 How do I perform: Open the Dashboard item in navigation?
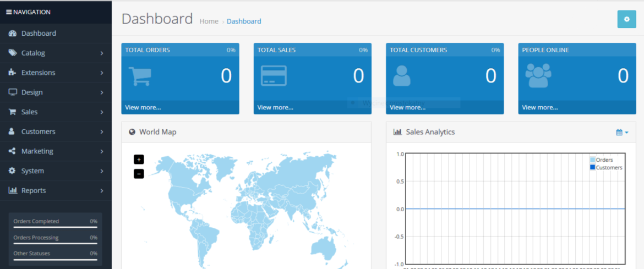click(39, 34)
